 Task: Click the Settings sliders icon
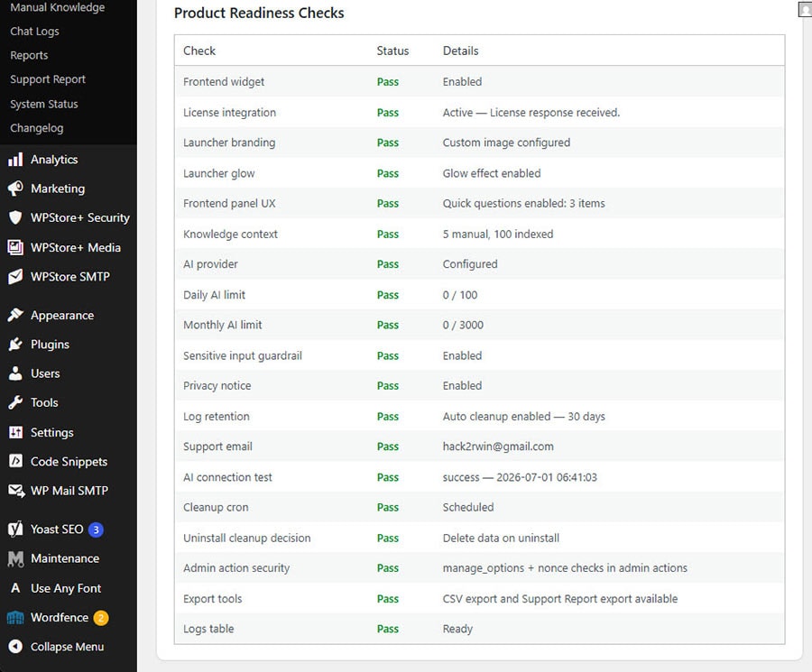[x=15, y=432]
